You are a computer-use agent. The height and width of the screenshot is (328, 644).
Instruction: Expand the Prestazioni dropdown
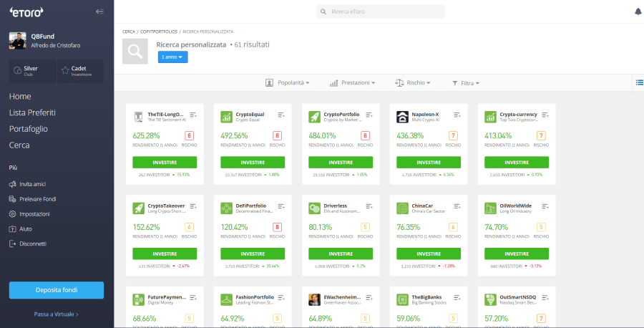click(352, 83)
